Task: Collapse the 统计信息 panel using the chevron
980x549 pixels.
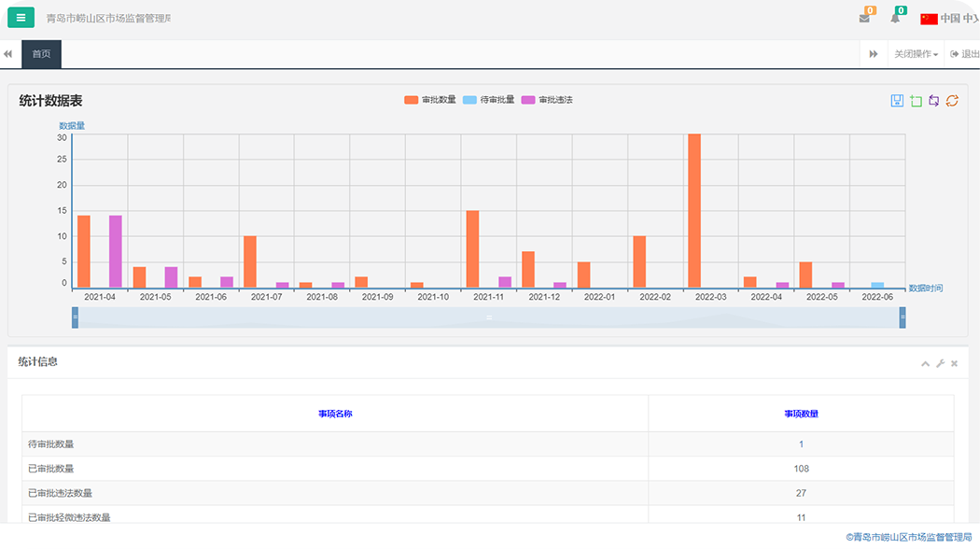Action: 925,363
